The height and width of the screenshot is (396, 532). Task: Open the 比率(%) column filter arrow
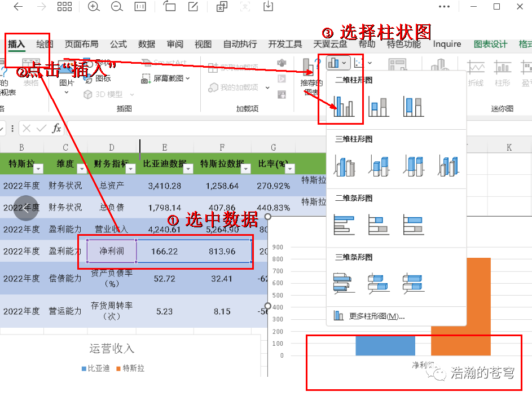(290, 169)
